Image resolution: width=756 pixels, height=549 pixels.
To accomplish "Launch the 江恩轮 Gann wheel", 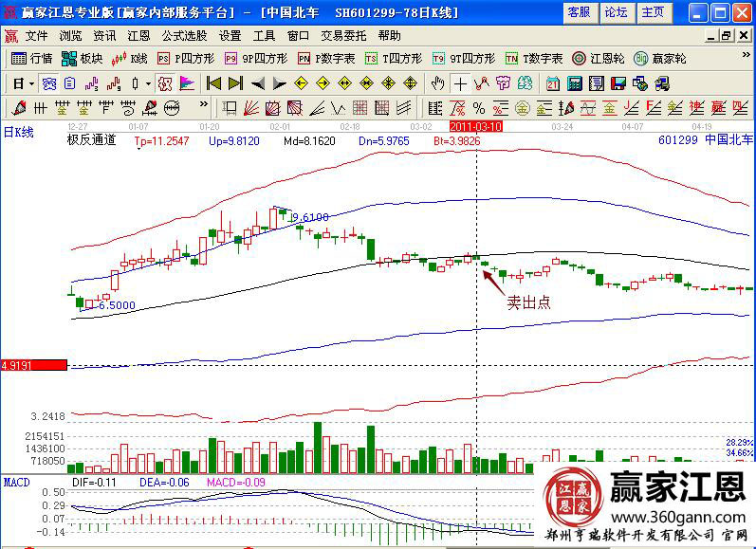I will 598,58.
